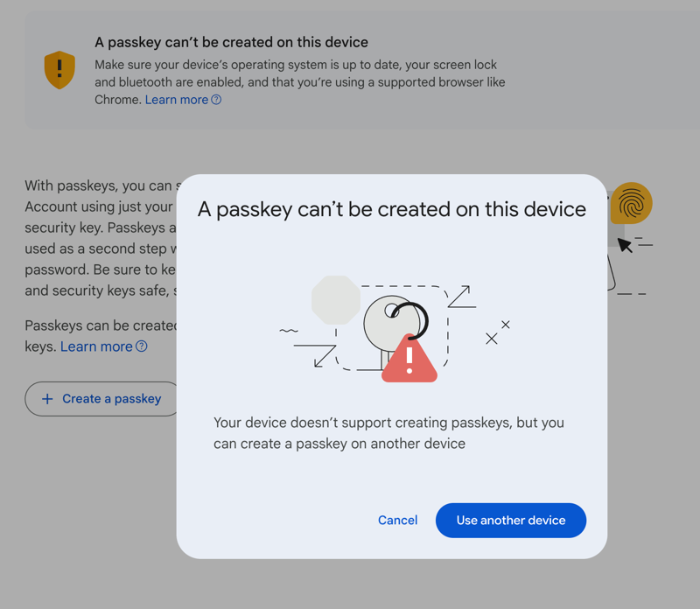Click the bold banner heading at top
This screenshot has width=700, height=609.
tap(231, 42)
